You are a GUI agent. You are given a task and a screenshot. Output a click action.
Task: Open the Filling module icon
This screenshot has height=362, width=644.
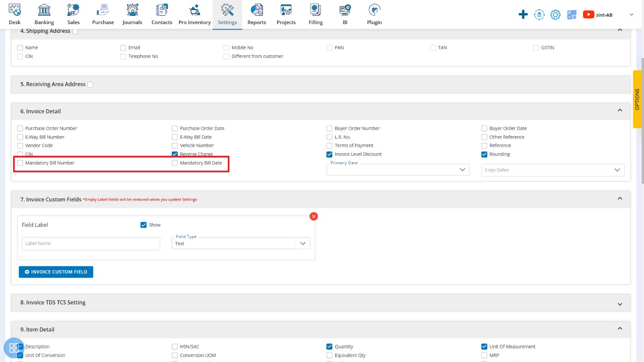(x=316, y=10)
